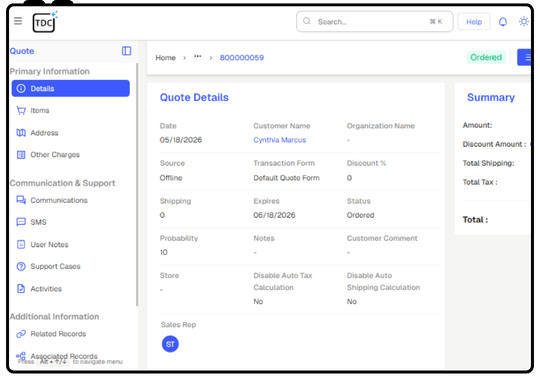Click date value 05/18/2026
Viewport: 540px width, 384px height.
coord(181,140)
